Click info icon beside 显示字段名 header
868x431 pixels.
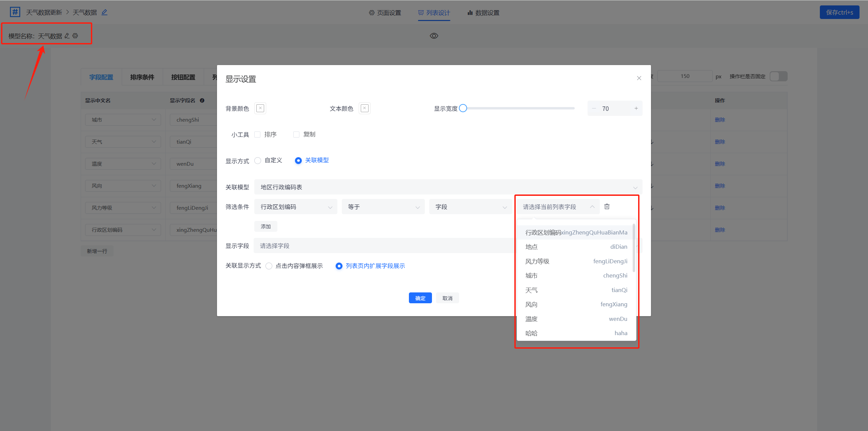(202, 100)
